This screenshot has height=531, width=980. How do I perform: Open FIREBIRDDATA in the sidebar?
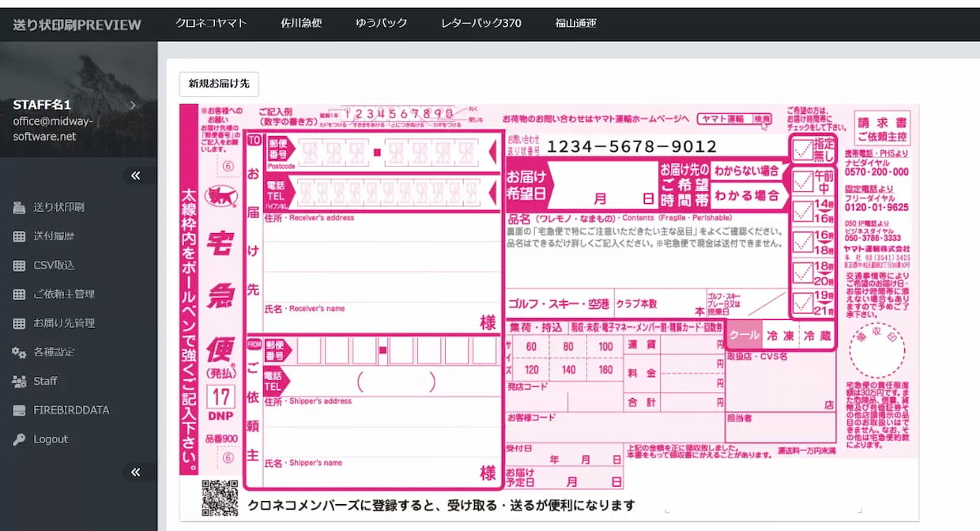click(x=71, y=410)
